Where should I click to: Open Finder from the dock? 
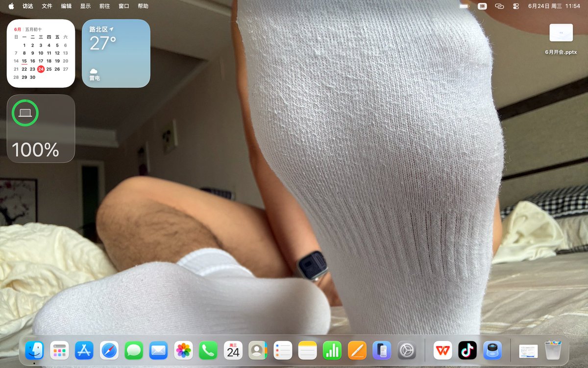point(34,350)
